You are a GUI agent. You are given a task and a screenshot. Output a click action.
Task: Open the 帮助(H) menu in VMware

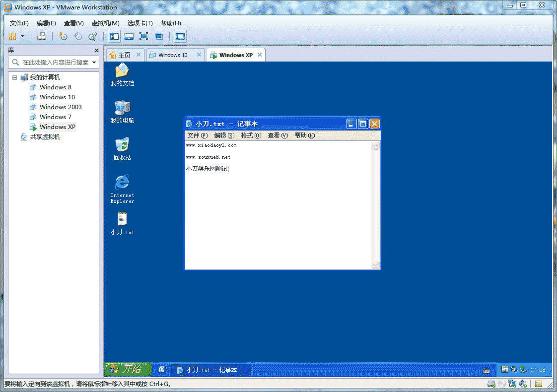(171, 23)
